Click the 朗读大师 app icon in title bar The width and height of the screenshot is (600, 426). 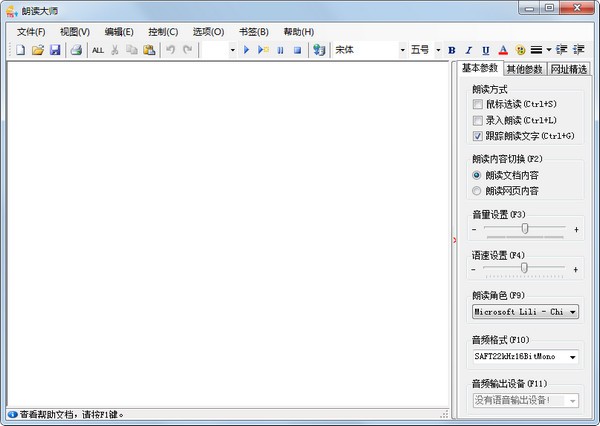click(12, 11)
